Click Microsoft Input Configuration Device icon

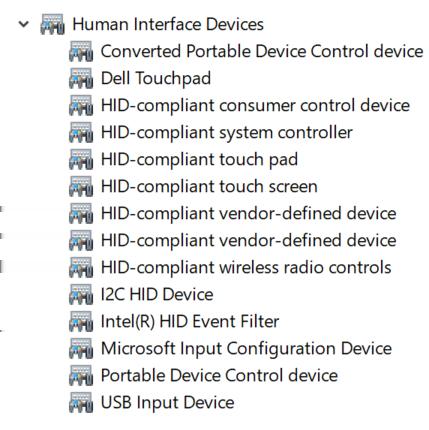81,348
